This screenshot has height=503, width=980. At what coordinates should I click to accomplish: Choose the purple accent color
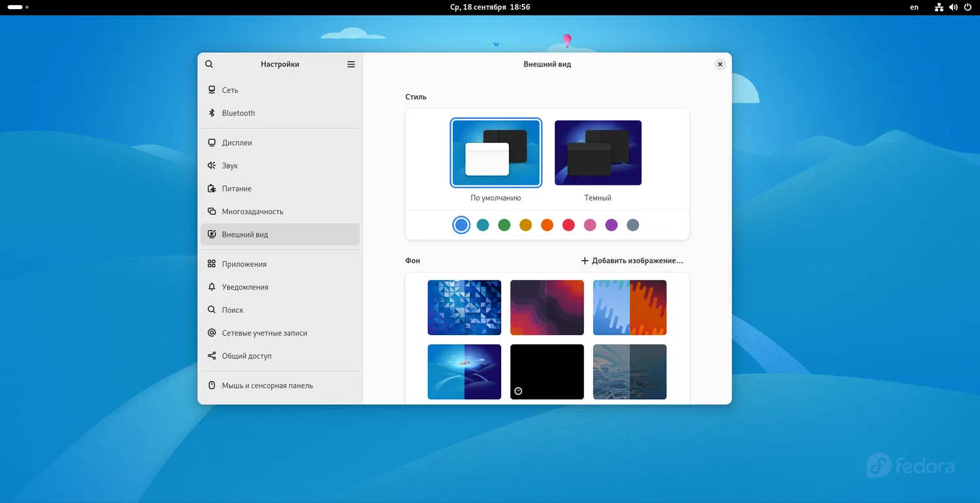611,225
